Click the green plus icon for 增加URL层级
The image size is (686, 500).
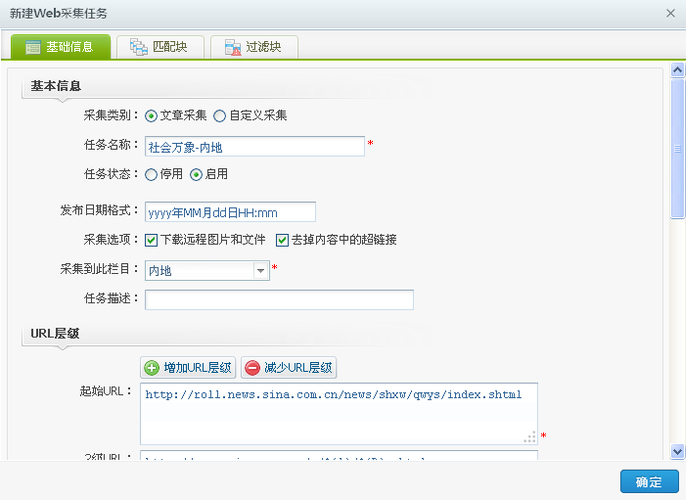point(152,368)
